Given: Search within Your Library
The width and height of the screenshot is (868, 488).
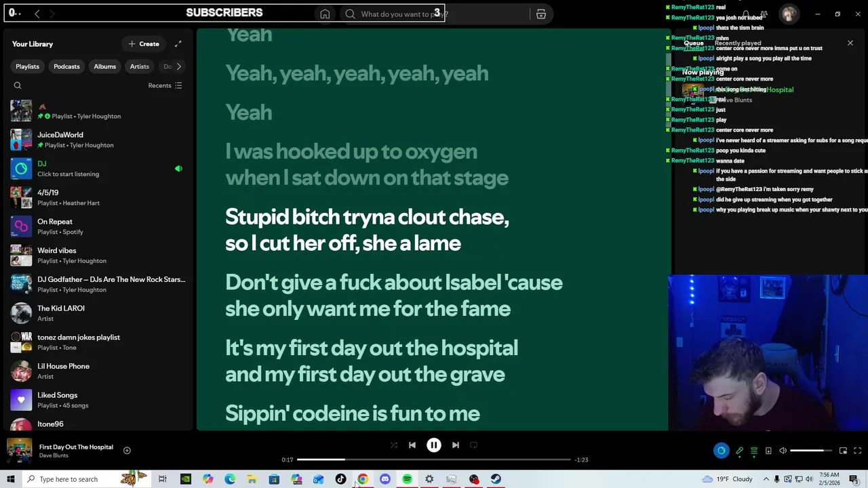Looking at the screenshot, I should click(x=18, y=85).
